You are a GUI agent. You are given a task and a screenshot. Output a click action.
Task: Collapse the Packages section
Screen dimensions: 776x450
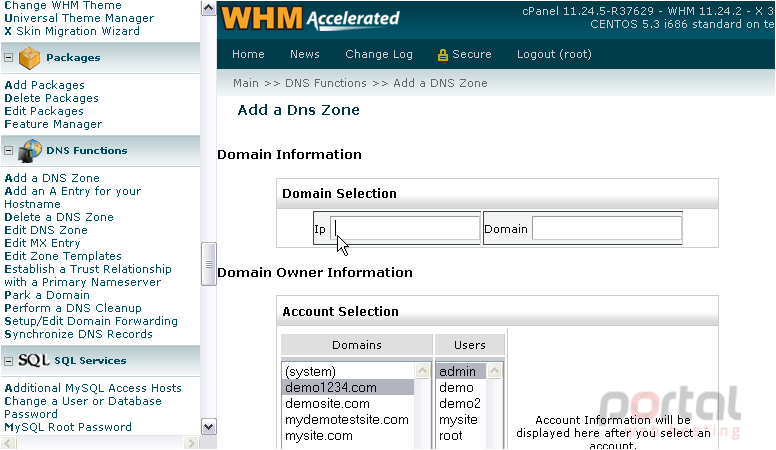(8, 57)
